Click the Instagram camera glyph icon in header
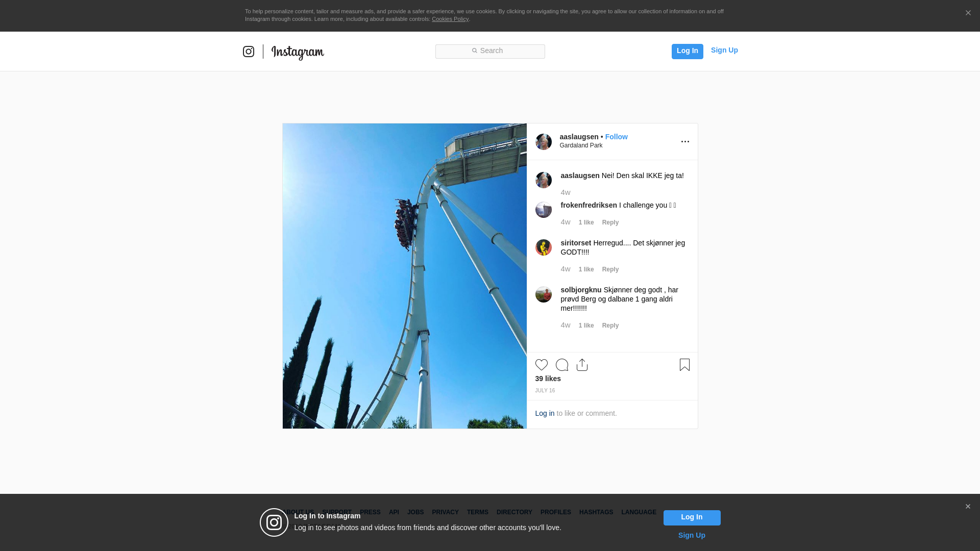The image size is (980, 551). click(249, 52)
